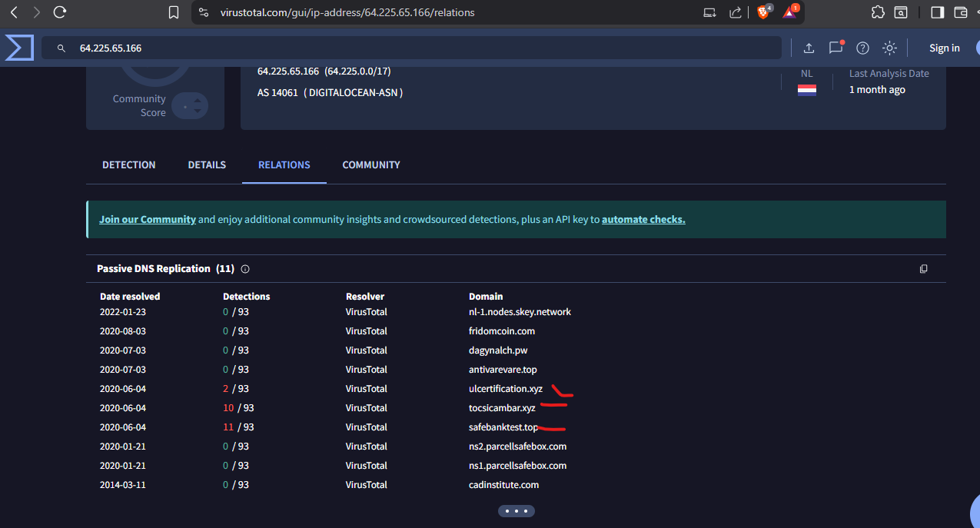Click the 2 / 93 detections value
The image size is (980, 528).
(x=236, y=389)
